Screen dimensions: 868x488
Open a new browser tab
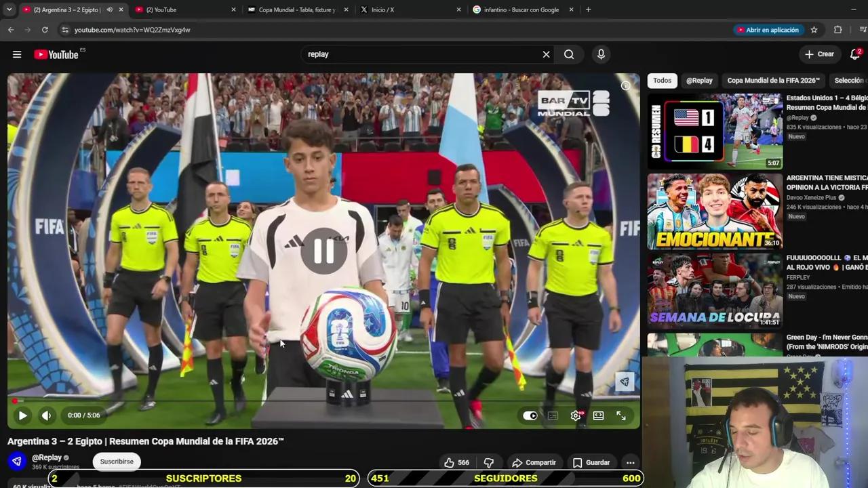(588, 9)
